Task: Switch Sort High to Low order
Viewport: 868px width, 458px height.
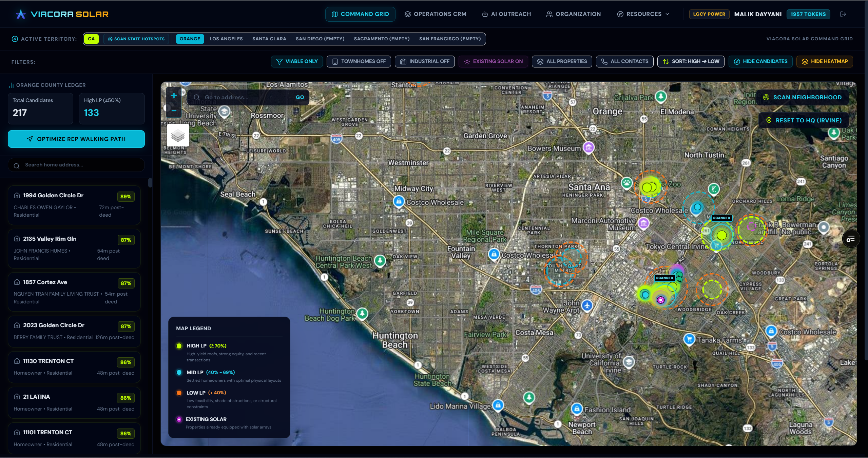Action: [691, 61]
